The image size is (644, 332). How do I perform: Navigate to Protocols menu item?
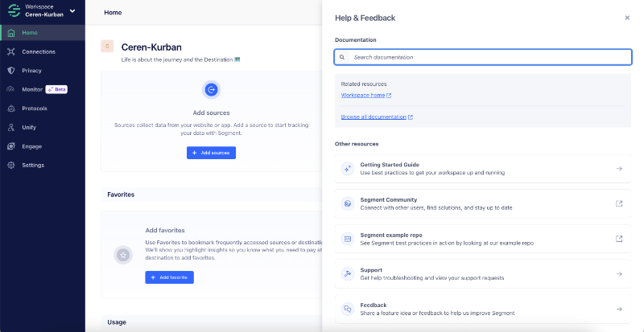35,109
